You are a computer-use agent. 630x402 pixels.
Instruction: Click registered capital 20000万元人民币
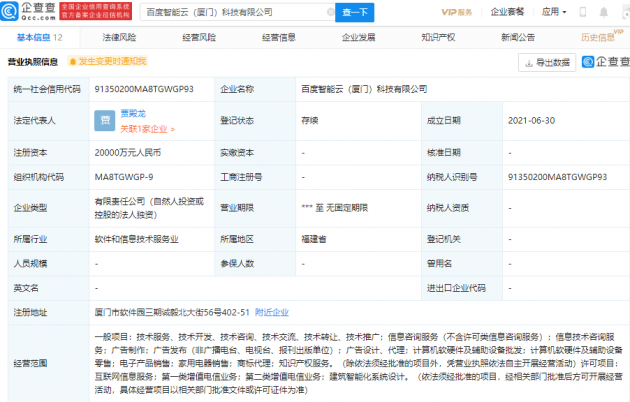[x=127, y=153]
